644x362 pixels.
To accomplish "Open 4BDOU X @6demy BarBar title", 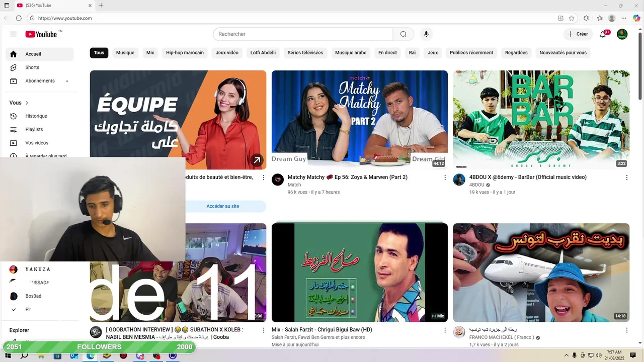I will (x=528, y=177).
